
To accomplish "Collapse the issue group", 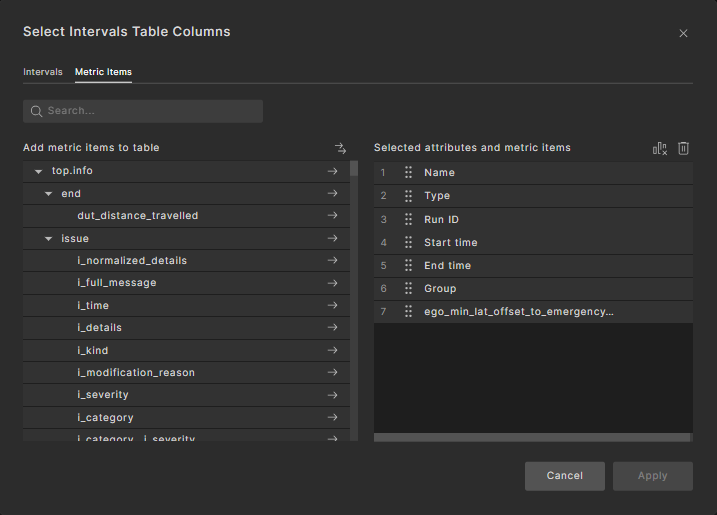I will (48, 240).
